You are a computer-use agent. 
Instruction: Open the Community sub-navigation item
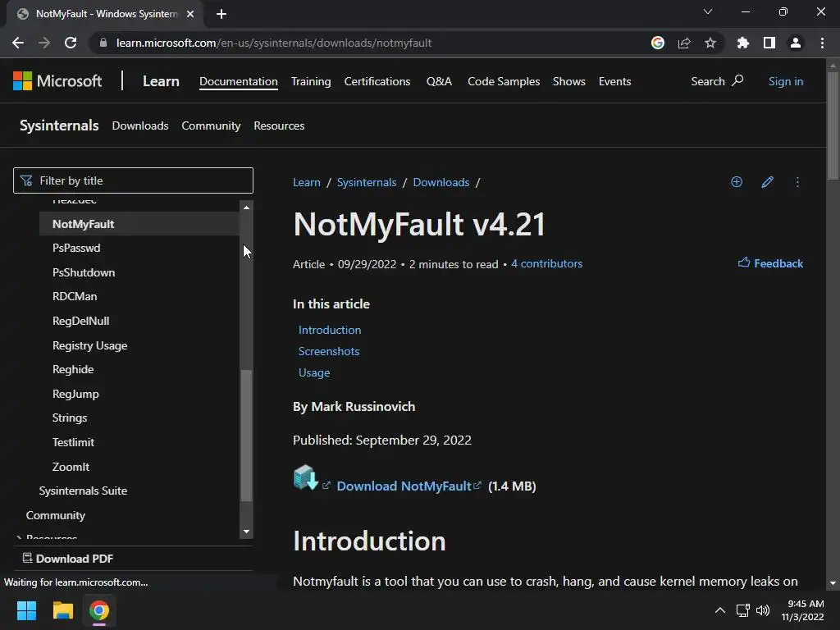point(211,126)
